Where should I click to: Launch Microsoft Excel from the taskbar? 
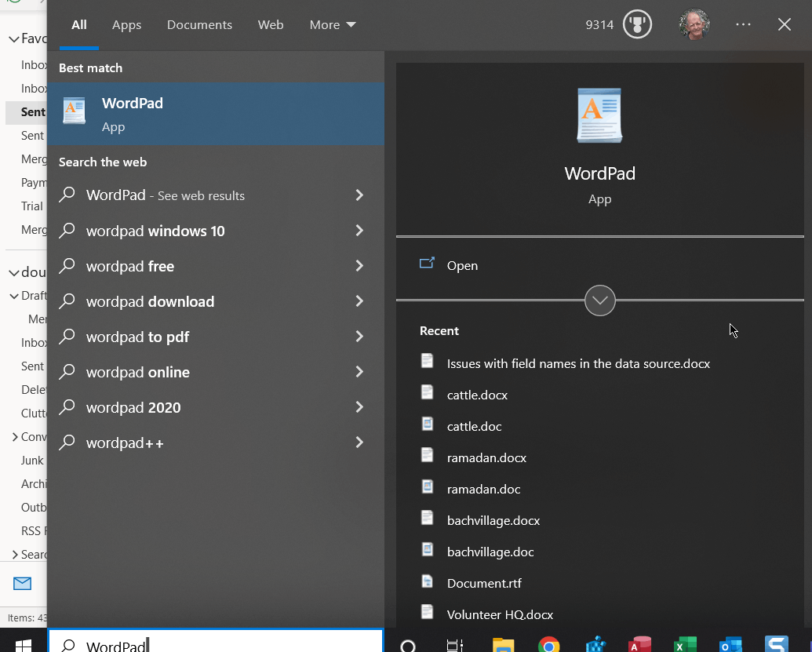tap(685, 645)
